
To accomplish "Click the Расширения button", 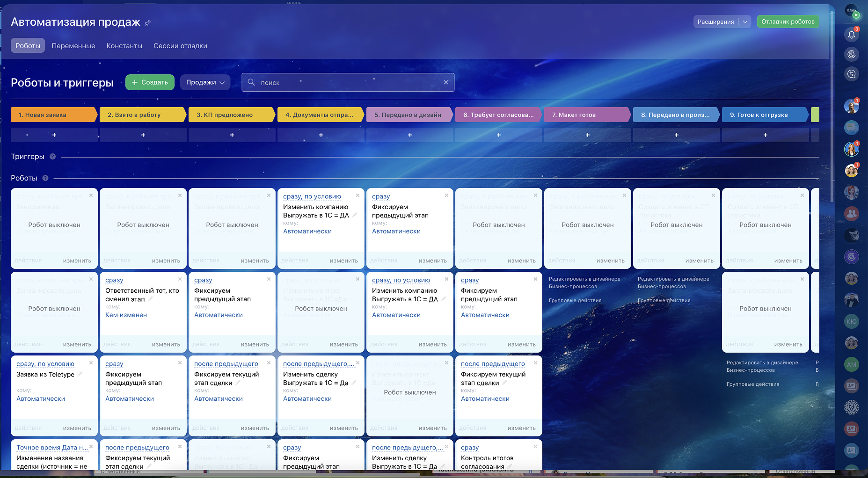I will point(715,22).
